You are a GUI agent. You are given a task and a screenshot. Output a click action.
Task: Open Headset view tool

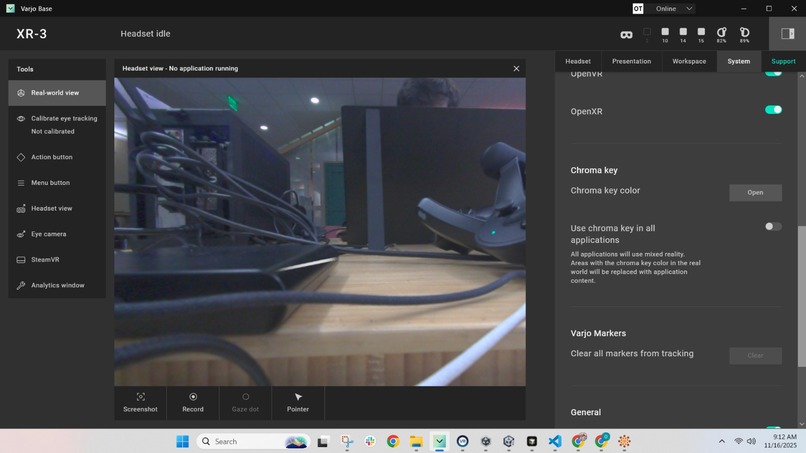point(57,208)
